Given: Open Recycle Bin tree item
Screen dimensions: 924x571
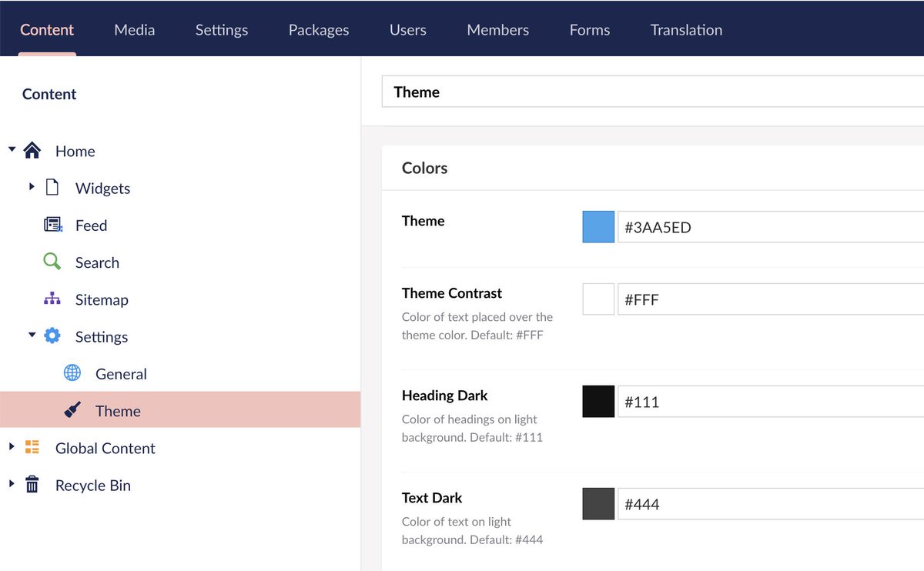Looking at the screenshot, I should pos(93,486).
